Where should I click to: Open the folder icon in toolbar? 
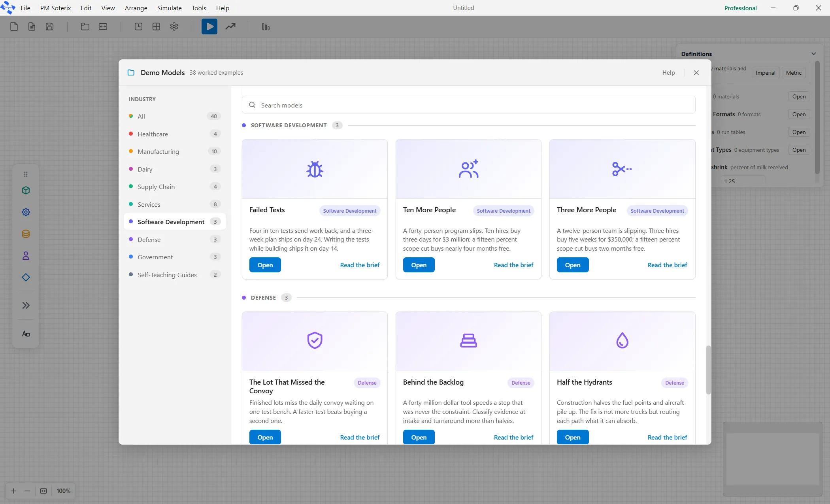[x=85, y=26]
